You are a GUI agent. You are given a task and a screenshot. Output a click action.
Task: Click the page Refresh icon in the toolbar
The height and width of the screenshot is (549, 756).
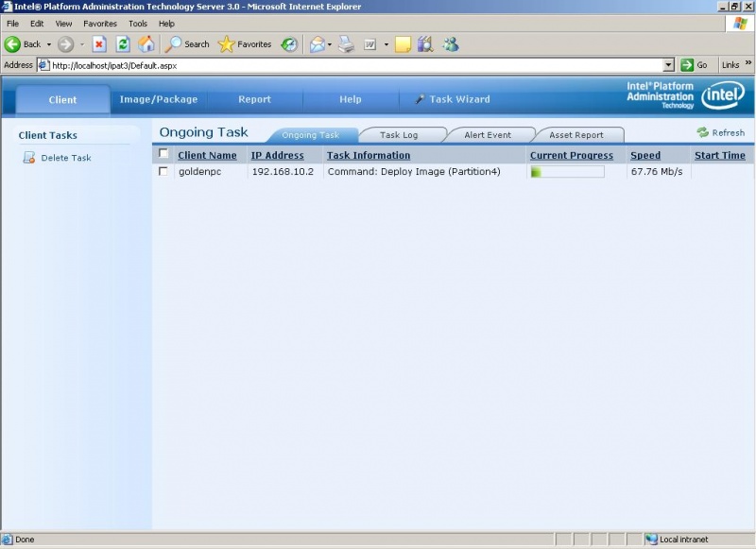122,43
